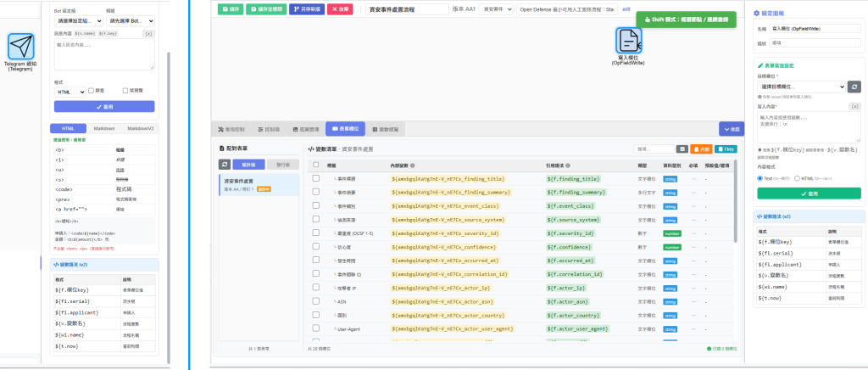868x370 pixels.
Task: Click green 套用 in 表單寫值設定
Action: (809, 193)
